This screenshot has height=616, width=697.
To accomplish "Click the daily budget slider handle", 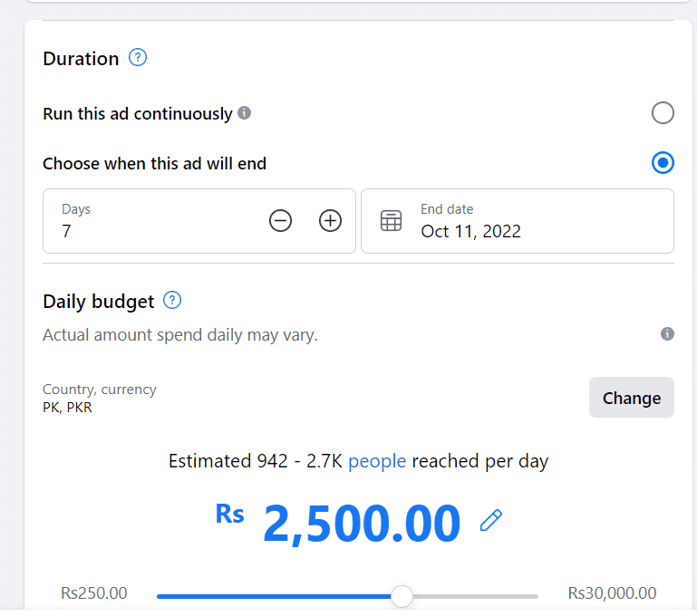I will [402, 596].
